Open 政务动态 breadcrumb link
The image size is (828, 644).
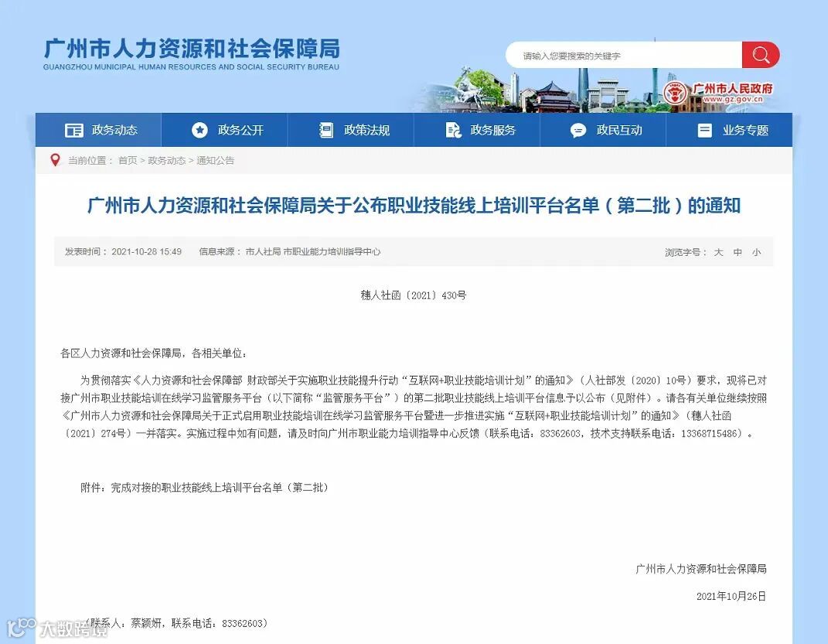(166, 161)
